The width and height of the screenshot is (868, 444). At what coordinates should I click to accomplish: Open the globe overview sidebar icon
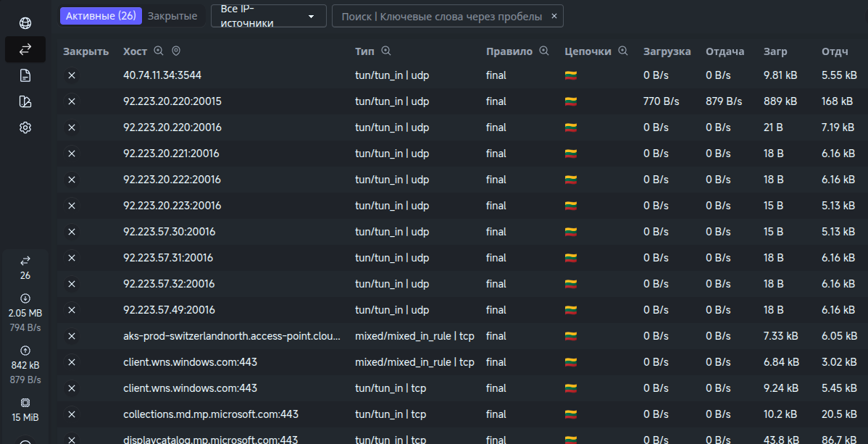click(25, 23)
